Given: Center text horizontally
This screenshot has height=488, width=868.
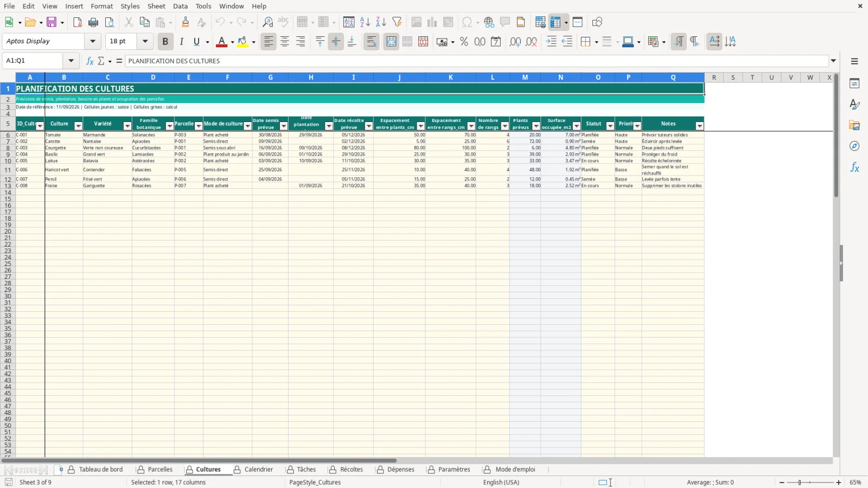Looking at the screenshot, I should tap(285, 42).
